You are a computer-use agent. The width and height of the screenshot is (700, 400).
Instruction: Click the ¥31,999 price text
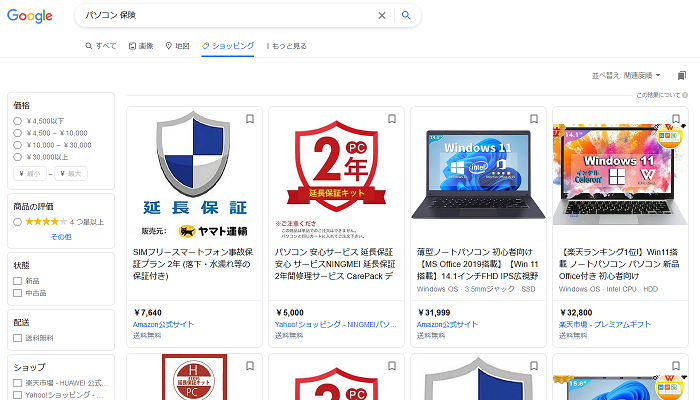[434, 312]
